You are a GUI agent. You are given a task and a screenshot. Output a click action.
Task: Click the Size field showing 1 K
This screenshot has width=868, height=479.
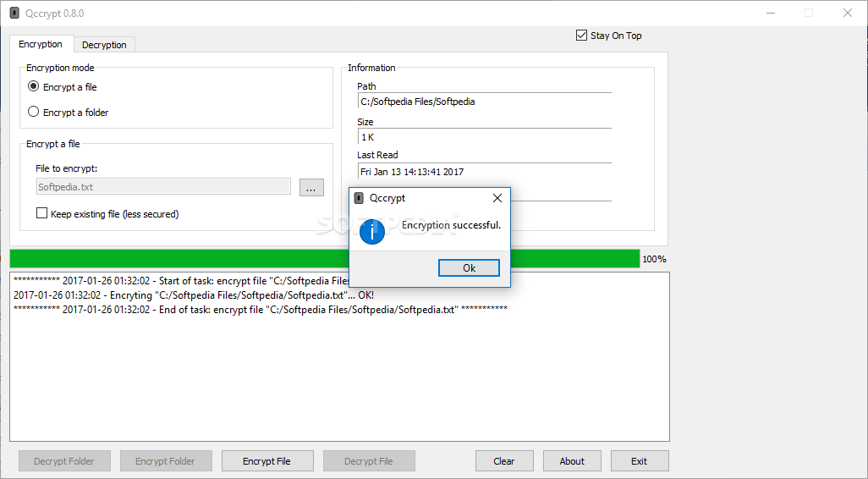(485, 137)
